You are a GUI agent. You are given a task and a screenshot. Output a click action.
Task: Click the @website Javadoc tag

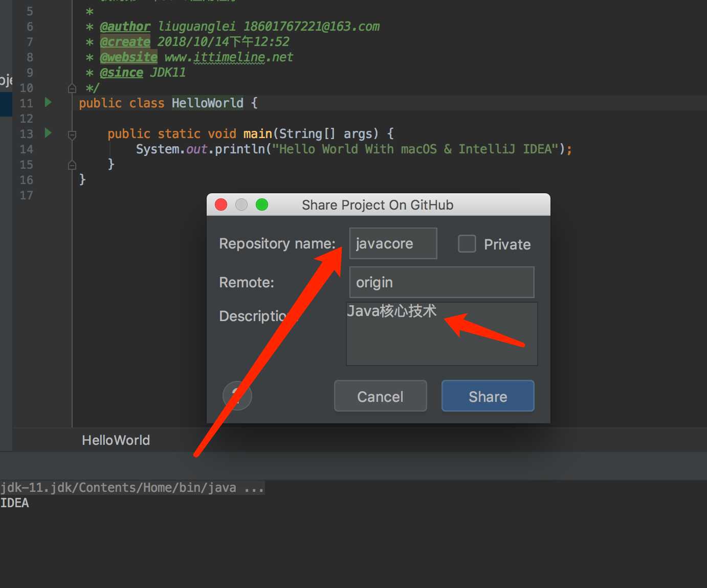128,57
